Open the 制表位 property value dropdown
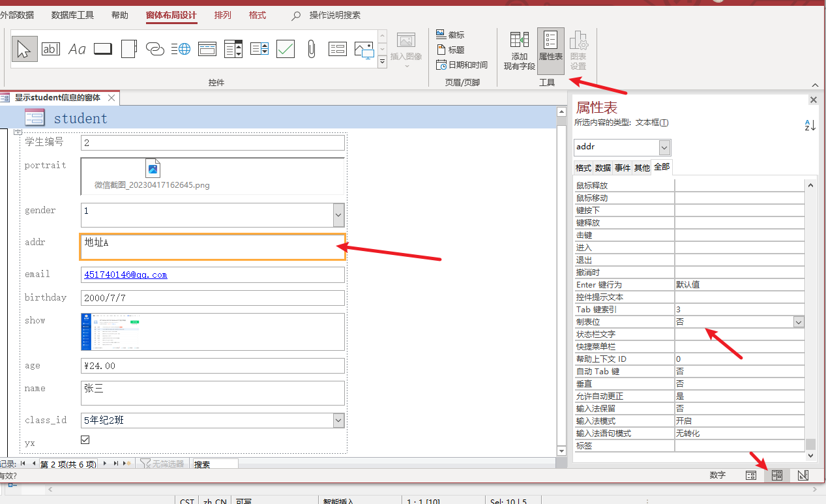Image resolution: width=826 pixels, height=504 pixels. coord(799,322)
